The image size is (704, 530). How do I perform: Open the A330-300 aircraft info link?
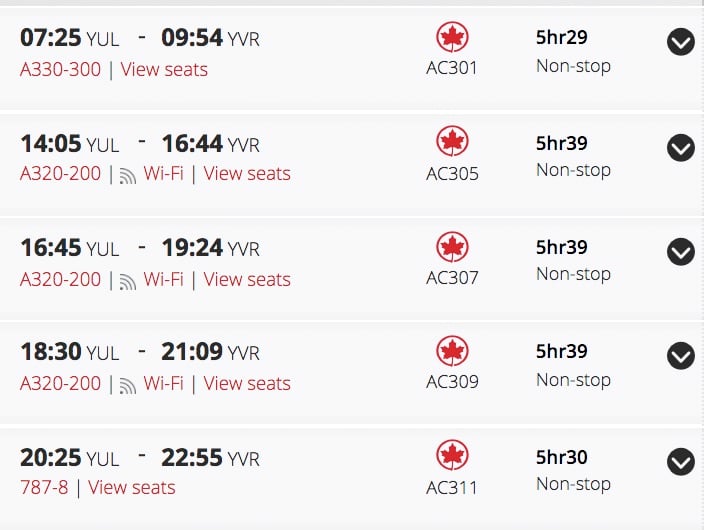coord(61,70)
